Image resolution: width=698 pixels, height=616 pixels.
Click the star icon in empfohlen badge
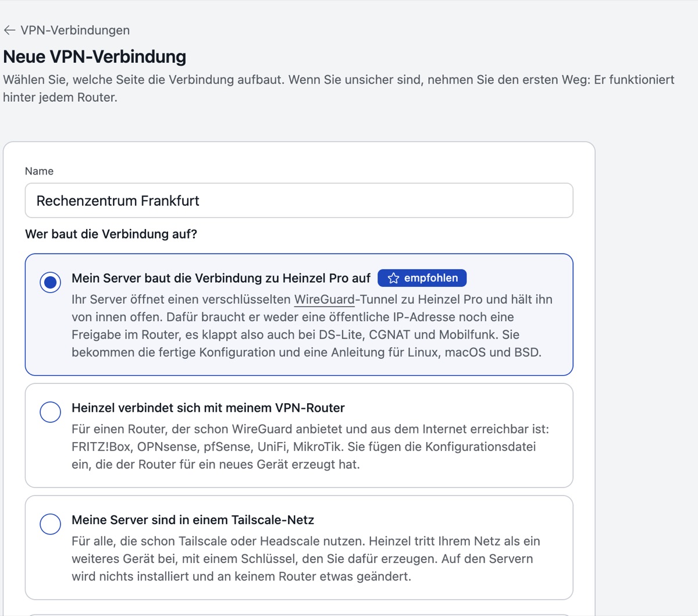coord(394,278)
